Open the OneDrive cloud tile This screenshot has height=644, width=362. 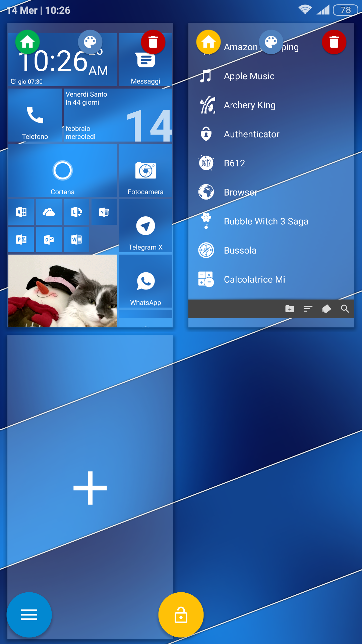[x=49, y=212]
